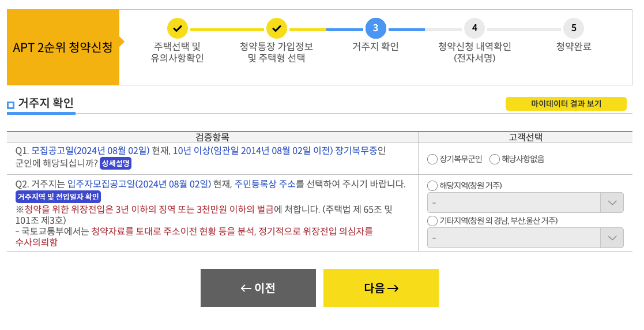The height and width of the screenshot is (330, 644).
Task: Go back with the 이전 button
Action: coord(258,288)
